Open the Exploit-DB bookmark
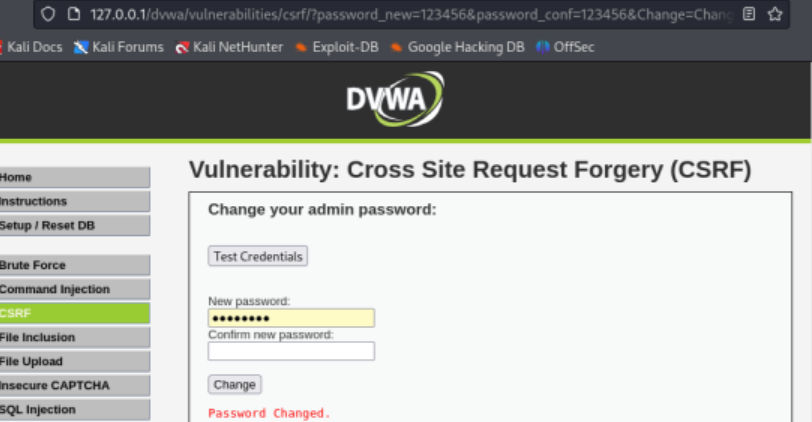Viewport: 812px width, 422px height. click(x=336, y=47)
